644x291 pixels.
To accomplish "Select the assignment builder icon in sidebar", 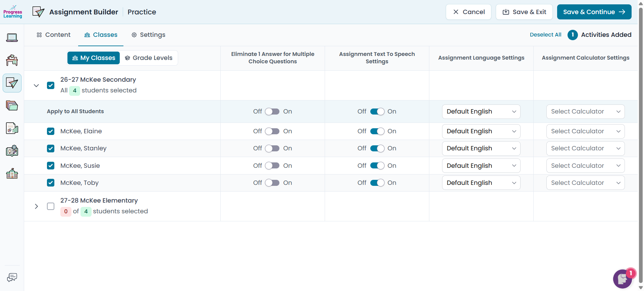I will coord(12,83).
